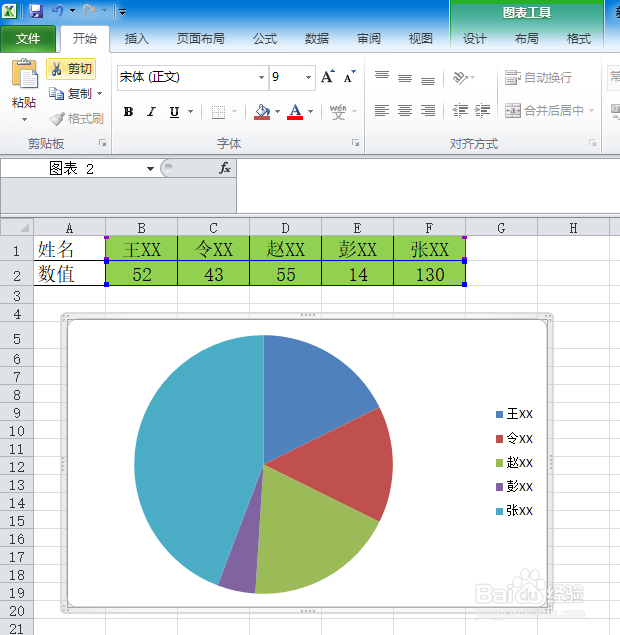The height and width of the screenshot is (635, 620).
Task: Click the Redo arrow icon
Action: pyautogui.click(x=89, y=11)
